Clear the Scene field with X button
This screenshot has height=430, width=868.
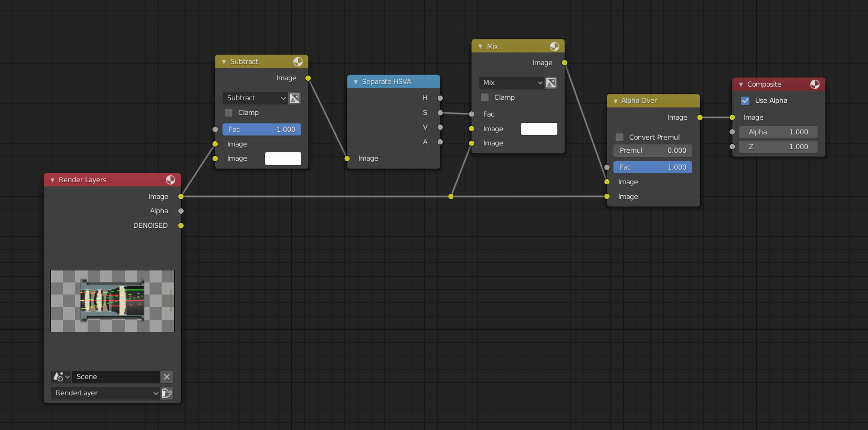pyautogui.click(x=167, y=377)
